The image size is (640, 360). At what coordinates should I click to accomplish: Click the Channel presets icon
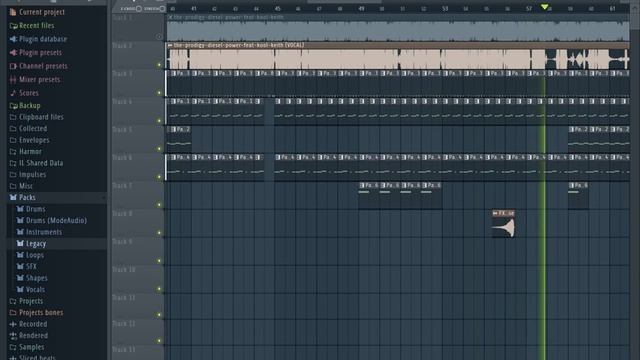coord(13,66)
